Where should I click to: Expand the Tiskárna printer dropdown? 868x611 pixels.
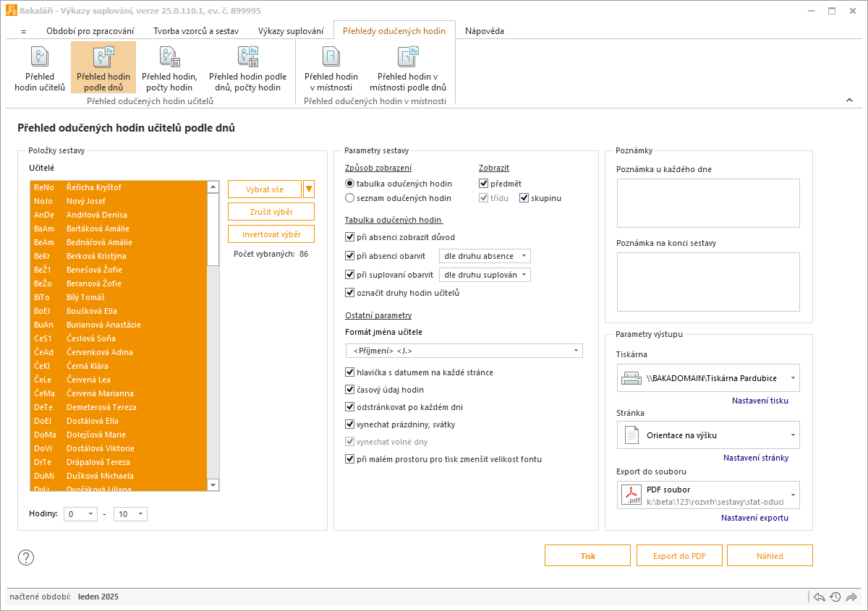coord(708,378)
